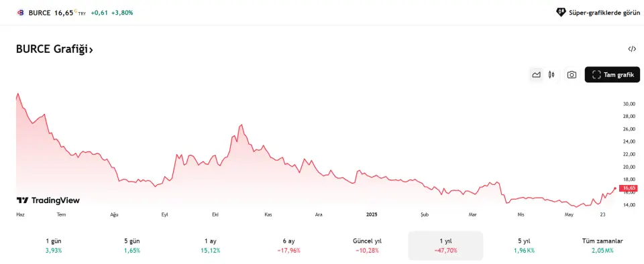Switch to area chart style icon
The height and width of the screenshot is (264, 644).
point(536,74)
